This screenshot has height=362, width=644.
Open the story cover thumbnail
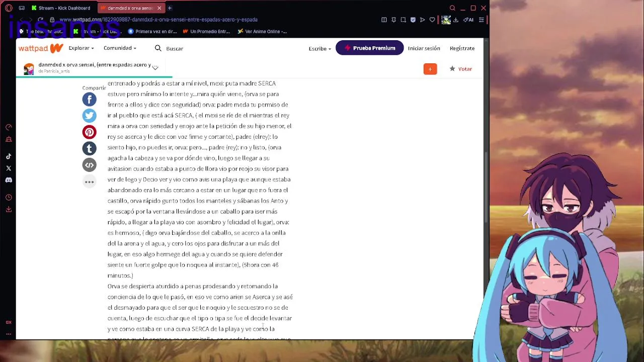(29, 69)
